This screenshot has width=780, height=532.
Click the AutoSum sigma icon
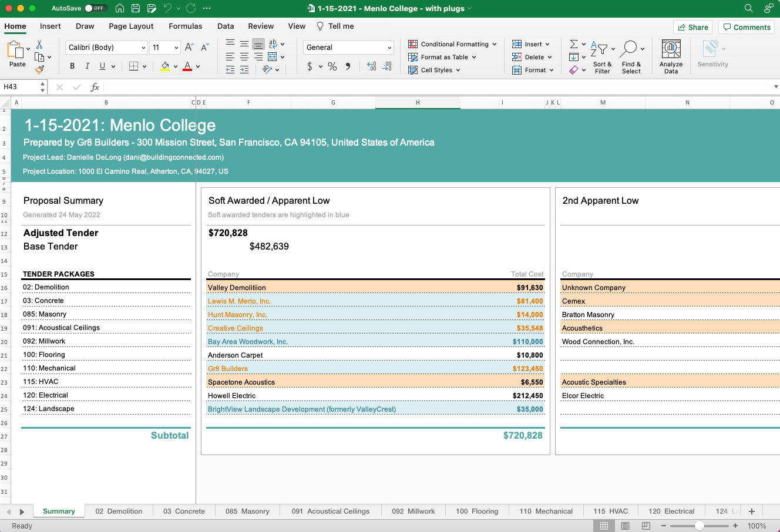(574, 44)
